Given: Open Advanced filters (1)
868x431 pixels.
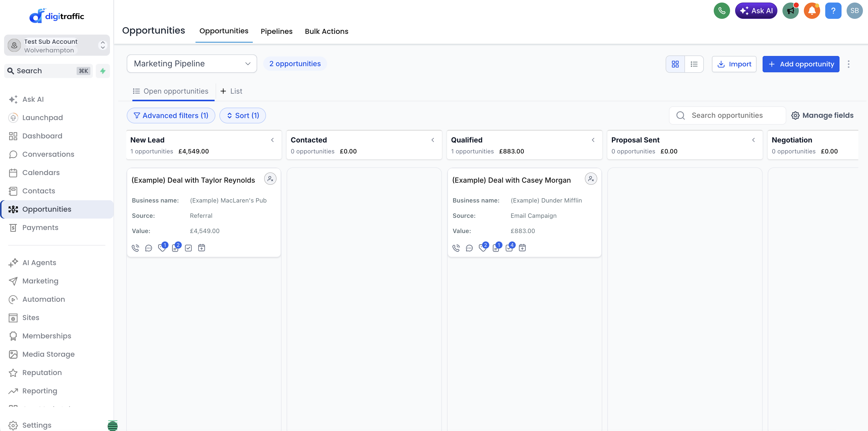Looking at the screenshot, I should (x=171, y=116).
